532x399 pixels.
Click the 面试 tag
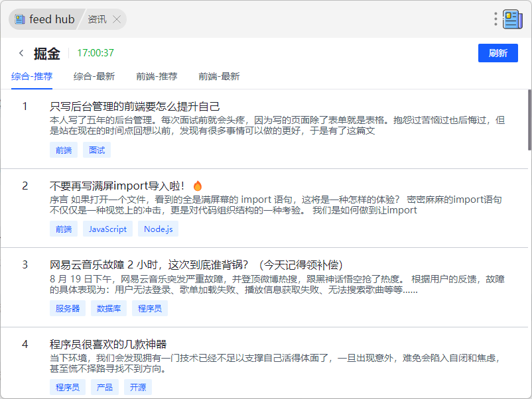click(x=97, y=150)
